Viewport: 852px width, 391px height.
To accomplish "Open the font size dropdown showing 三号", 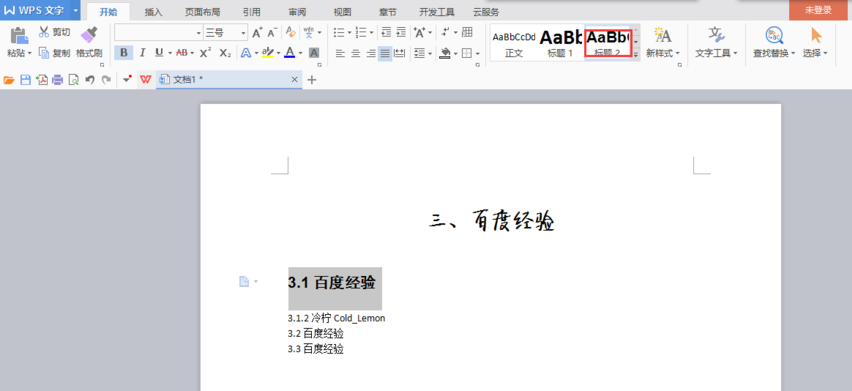I will (x=225, y=33).
